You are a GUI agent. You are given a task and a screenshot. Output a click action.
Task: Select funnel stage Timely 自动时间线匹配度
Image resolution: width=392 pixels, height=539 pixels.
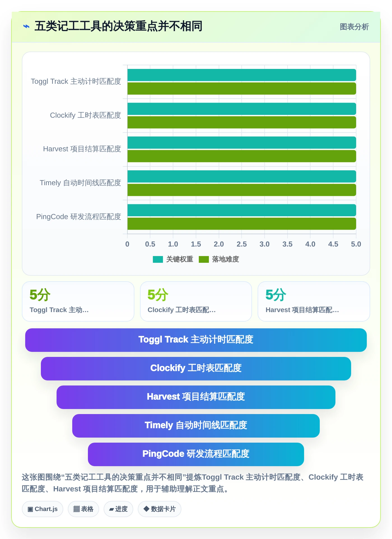[x=196, y=426]
